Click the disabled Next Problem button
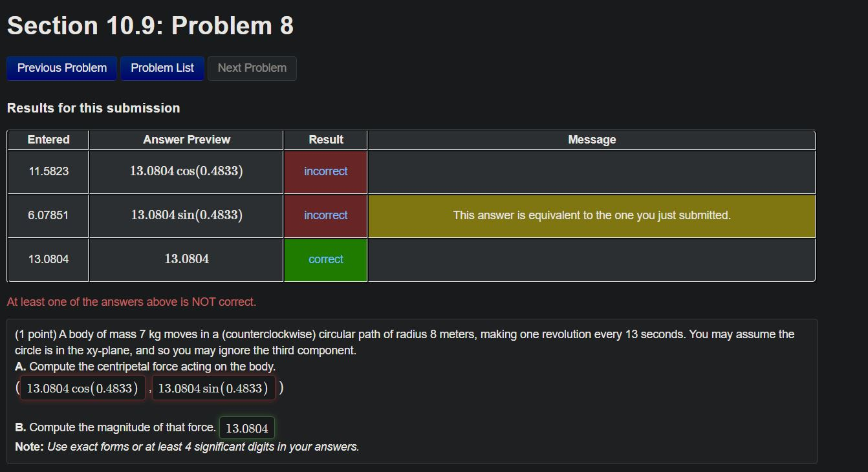Image resolution: width=868 pixels, height=472 pixels. point(252,68)
